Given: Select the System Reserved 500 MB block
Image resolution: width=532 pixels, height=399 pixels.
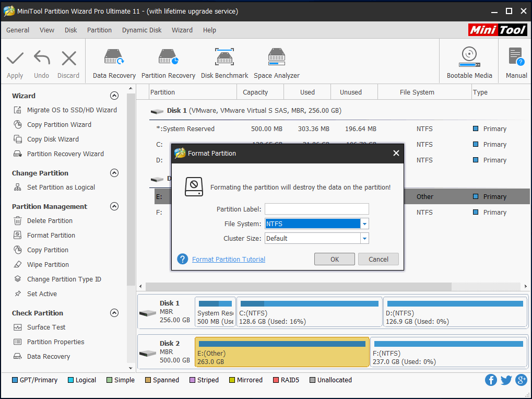Looking at the screenshot, I should pos(215,312).
